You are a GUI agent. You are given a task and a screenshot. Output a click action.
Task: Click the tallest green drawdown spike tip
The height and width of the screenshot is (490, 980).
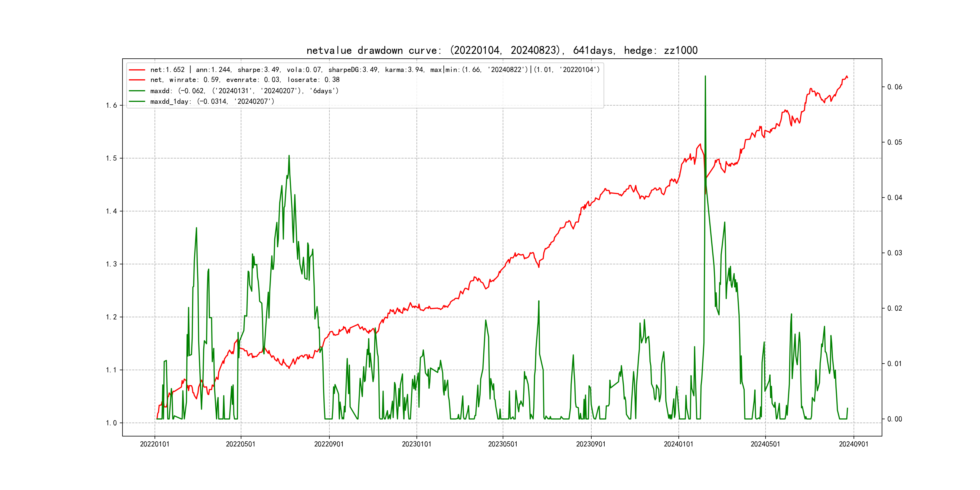tap(705, 77)
